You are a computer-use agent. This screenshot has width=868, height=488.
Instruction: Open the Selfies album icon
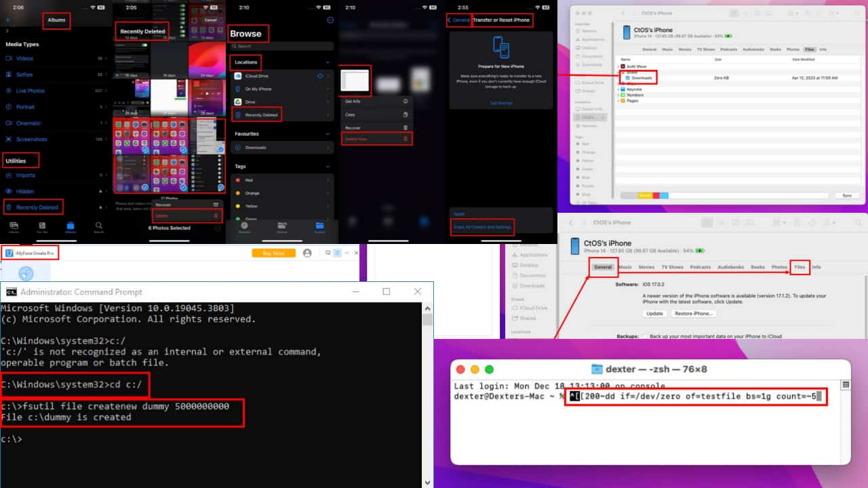pyautogui.click(x=9, y=75)
